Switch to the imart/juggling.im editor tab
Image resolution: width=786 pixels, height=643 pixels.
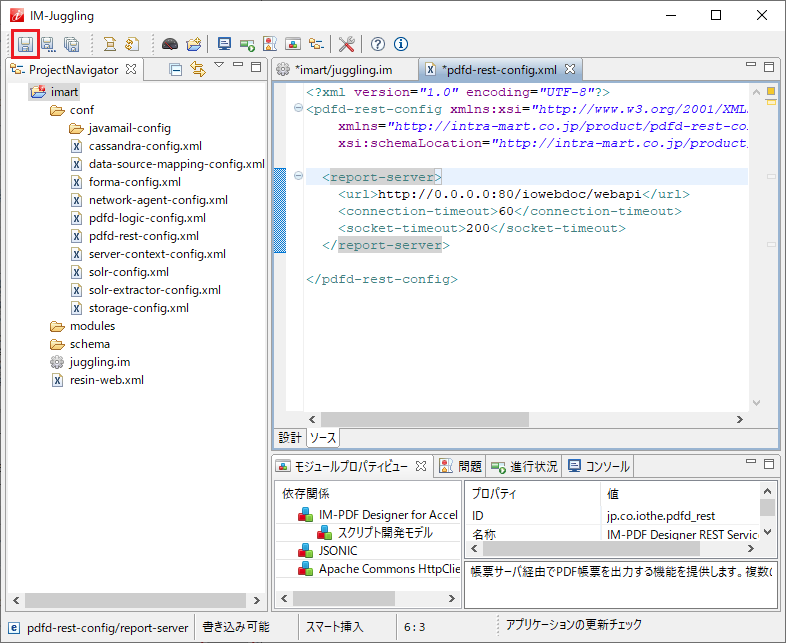341,70
